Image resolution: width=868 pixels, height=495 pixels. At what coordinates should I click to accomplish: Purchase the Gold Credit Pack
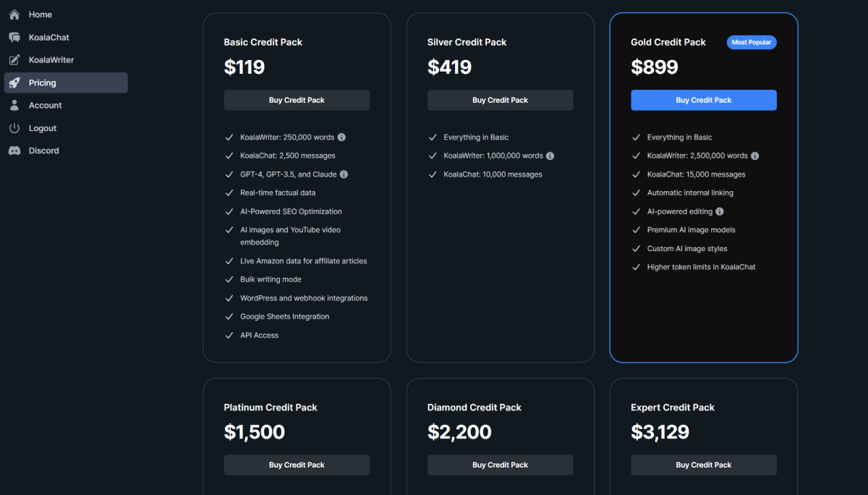point(703,100)
